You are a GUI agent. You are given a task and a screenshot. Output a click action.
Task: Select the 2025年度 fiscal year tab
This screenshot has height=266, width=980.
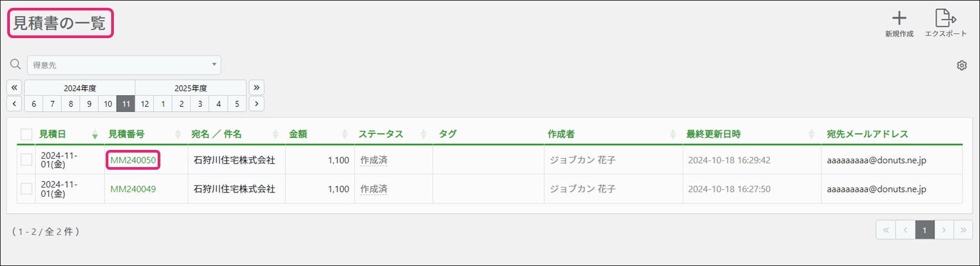point(191,88)
